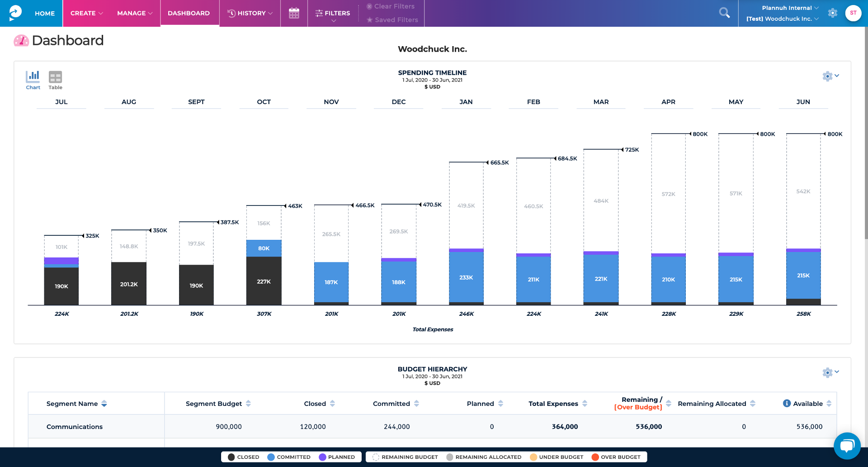Toggle the Committed legend item
The height and width of the screenshot is (467, 868).
pos(289,457)
